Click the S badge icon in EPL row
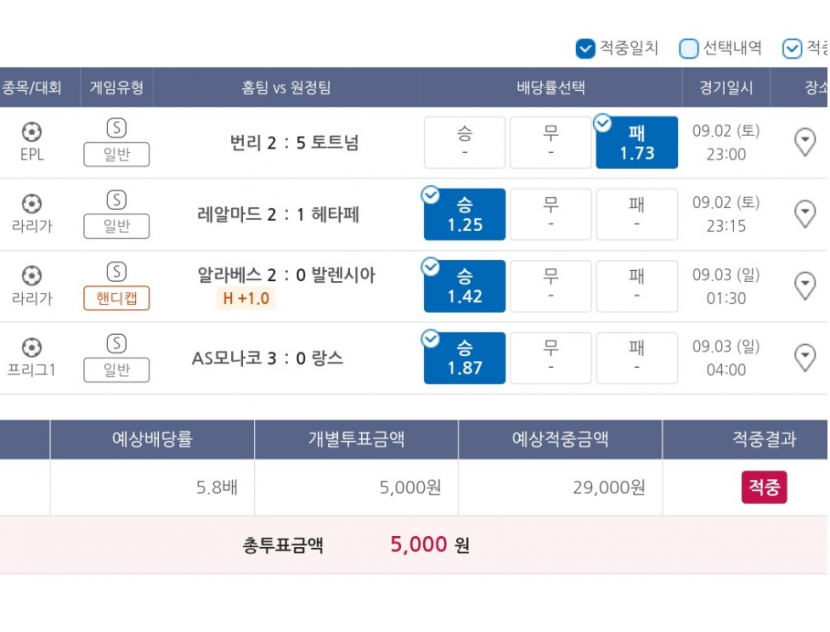This screenshot has width=830, height=632. pyautogui.click(x=116, y=128)
